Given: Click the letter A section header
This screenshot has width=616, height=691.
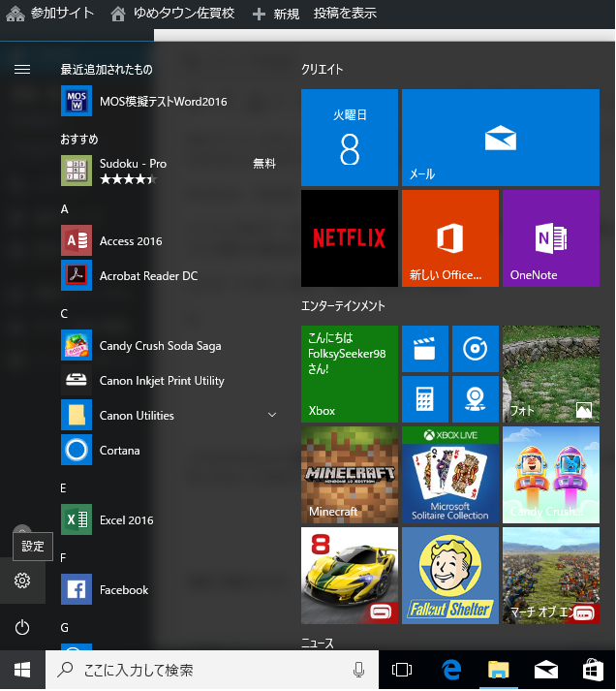Looking at the screenshot, I should coord(64,209).
